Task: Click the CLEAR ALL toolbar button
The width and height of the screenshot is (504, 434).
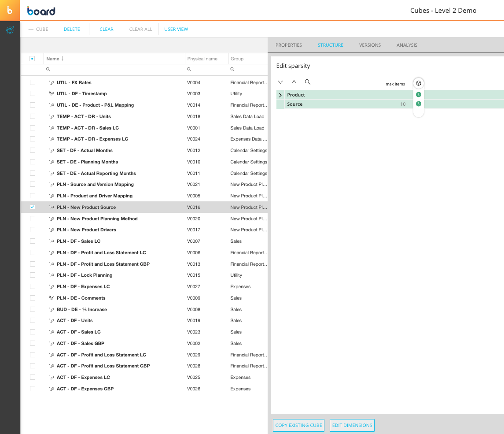Action: click(x=141, y=29)
